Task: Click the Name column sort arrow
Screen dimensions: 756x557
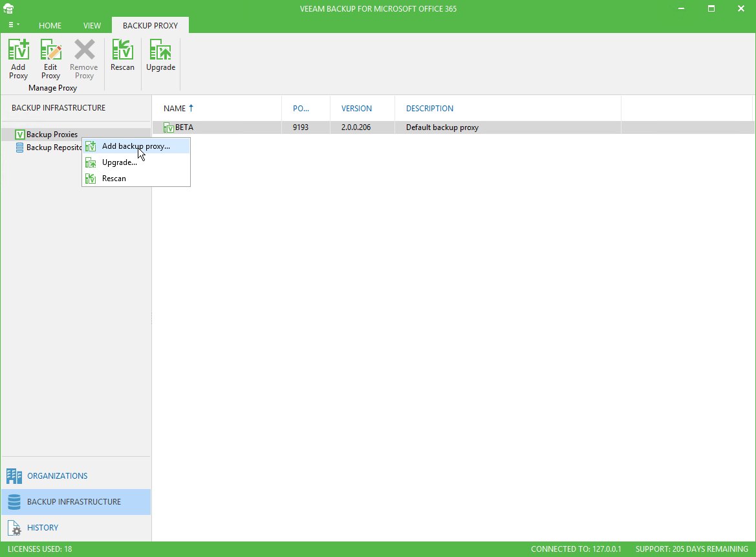Action: pyautogui.click(x=191, y=108)
